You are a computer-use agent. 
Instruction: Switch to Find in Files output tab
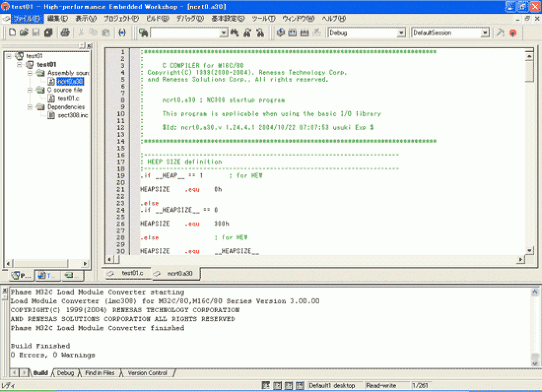coord(100,373)
